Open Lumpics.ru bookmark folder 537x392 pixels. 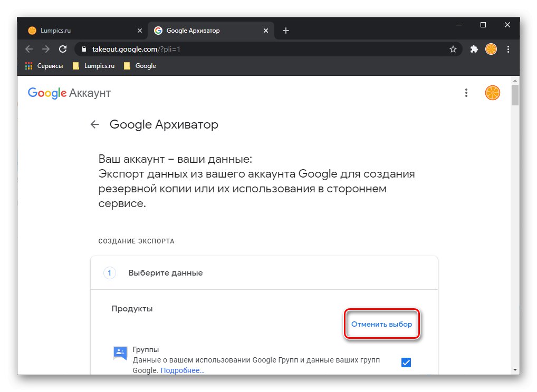[93, 66]
